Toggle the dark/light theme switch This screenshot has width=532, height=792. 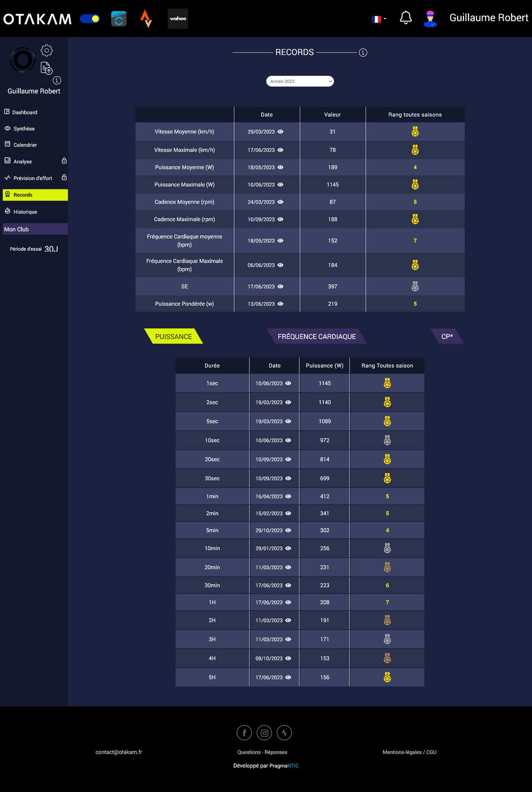click(90, 19)
